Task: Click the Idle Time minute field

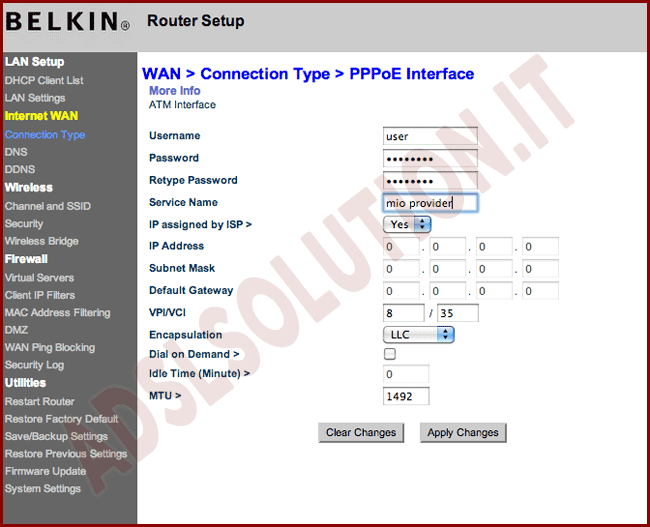Action: (406, 374)
